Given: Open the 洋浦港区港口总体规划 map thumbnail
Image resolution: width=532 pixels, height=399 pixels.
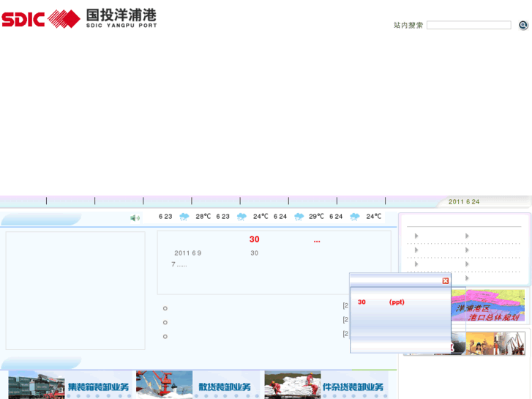Looking at the screenshot, I should [488, 305].
